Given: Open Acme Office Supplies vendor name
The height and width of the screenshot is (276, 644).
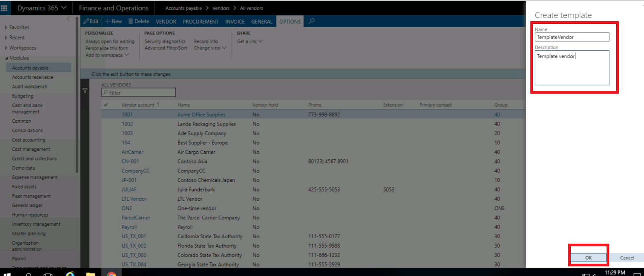Looking at the screenshot, I should pos(201,115).
